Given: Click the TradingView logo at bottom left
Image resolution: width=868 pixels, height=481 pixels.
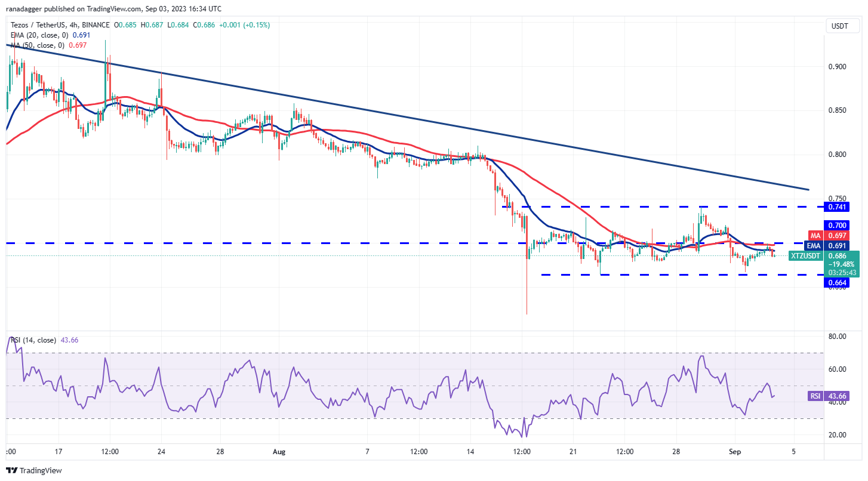Looking at the screenshot, I should (x=13, y=470).
